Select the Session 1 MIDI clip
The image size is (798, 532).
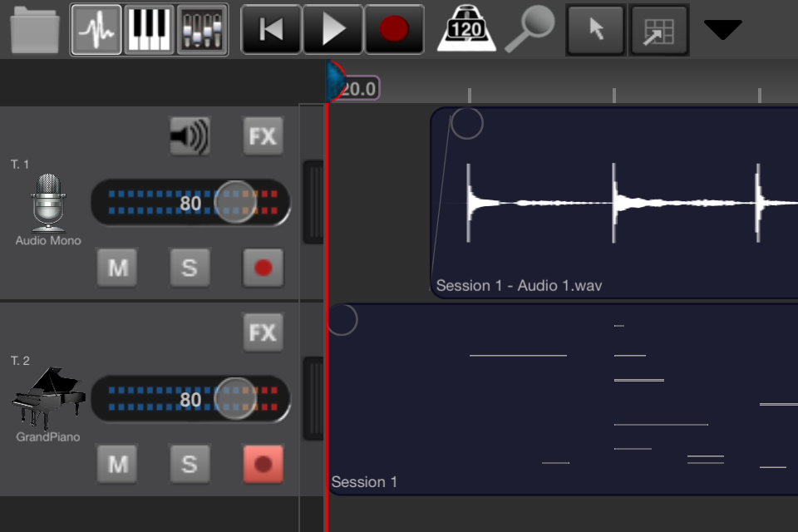[563, 399]
